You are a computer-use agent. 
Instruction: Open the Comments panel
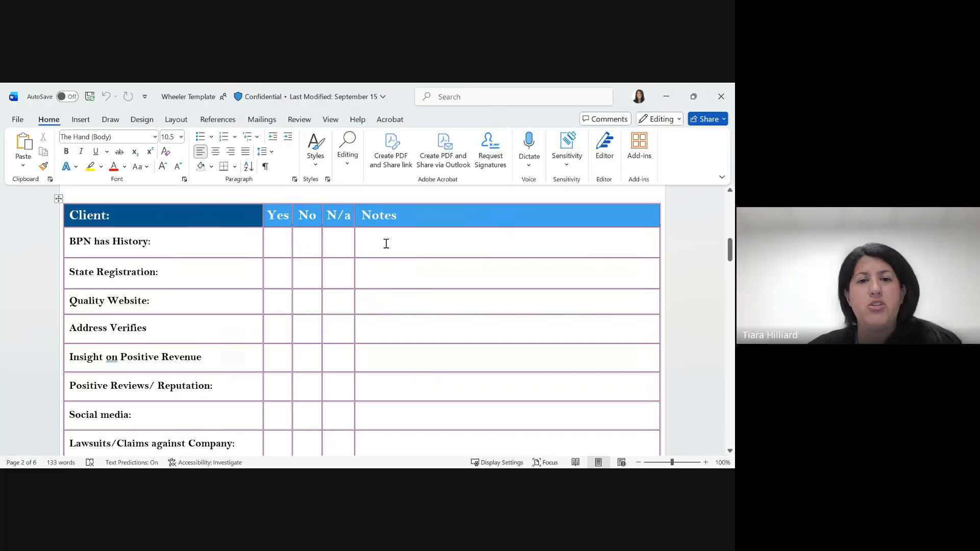pyautogui.click(x=605, y=118)
